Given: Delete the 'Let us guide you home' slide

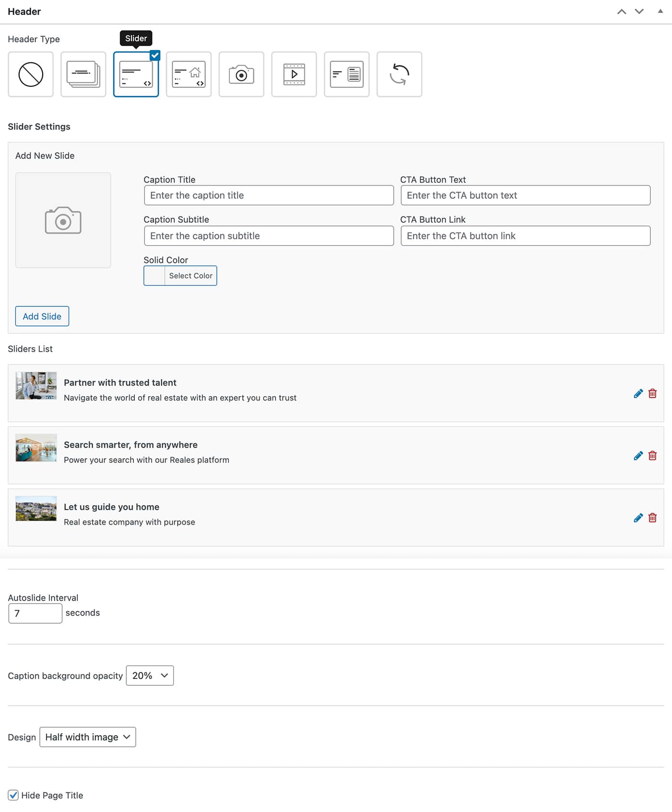Looking at the screenshot, I should tap(652, 518).
